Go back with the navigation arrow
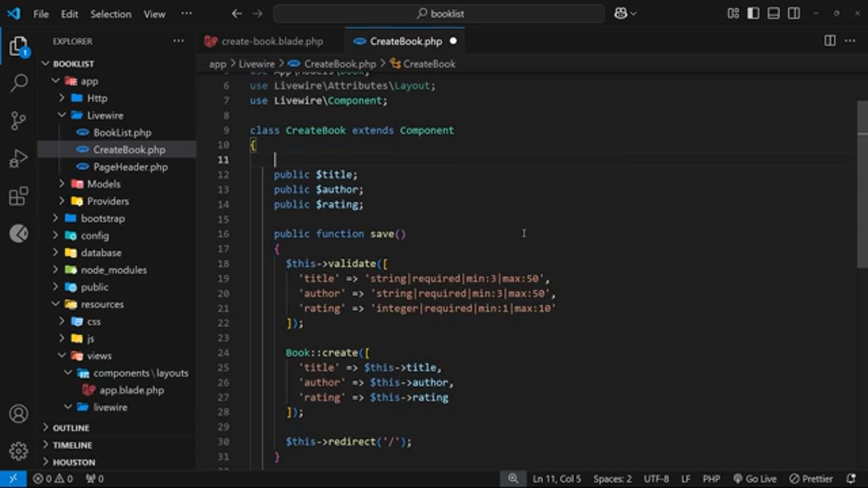The width and height of the screenshot is (868, 488). click(236, 14)
